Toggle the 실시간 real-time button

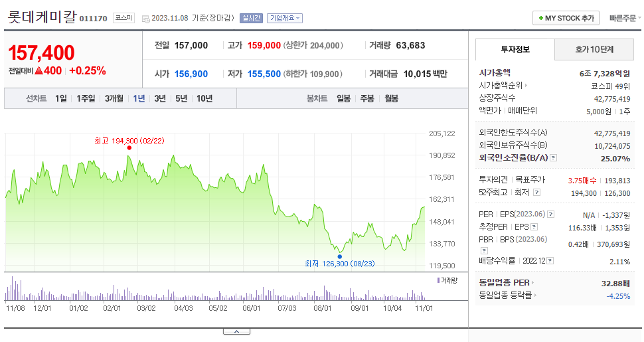251,18
